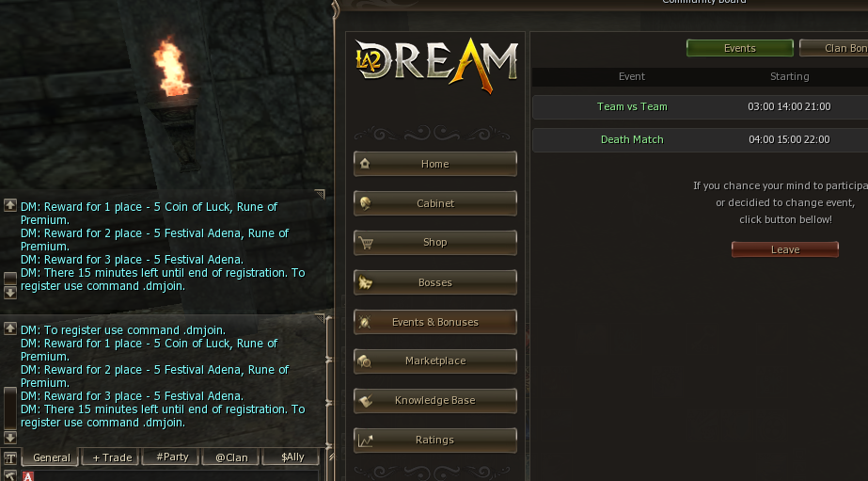
Task: Click the helmet icon beside Cabinet
Action: coord(365,203)
